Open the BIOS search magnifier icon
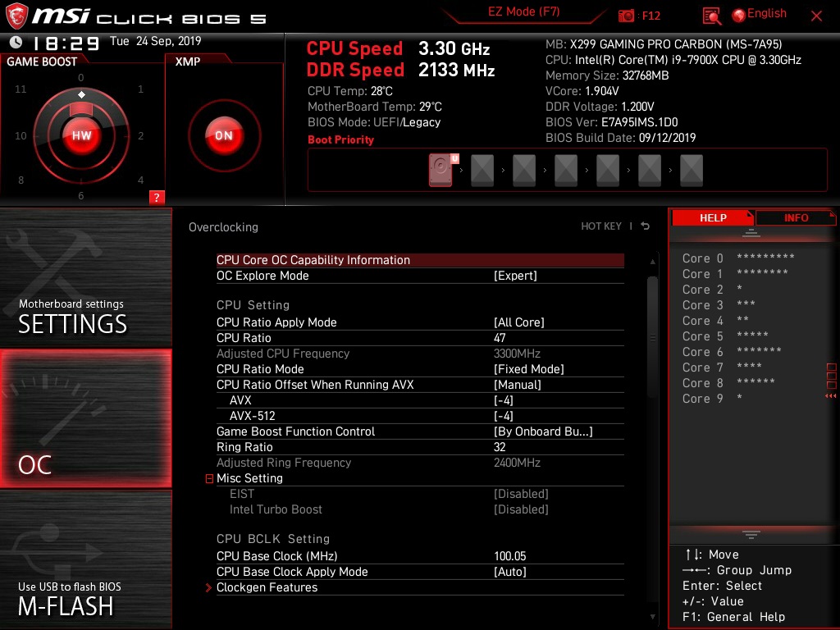The image size is (840, 630). [x=711, y=16]
